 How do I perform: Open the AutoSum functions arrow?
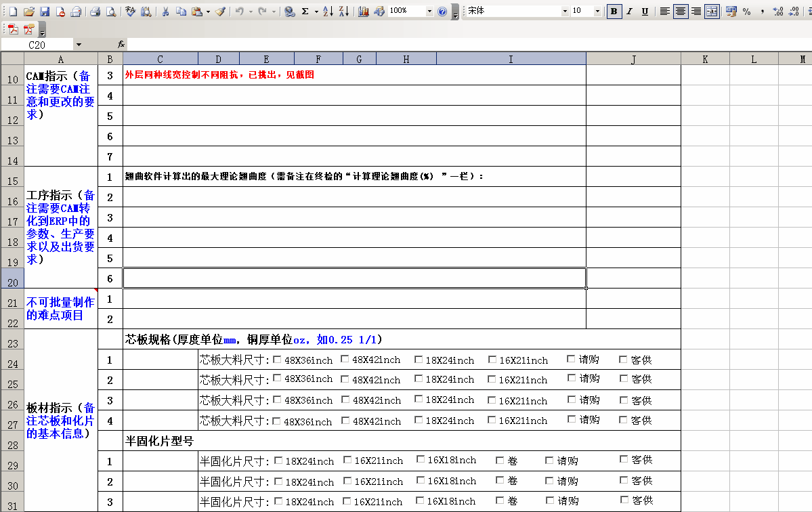(x=316, y=11)
